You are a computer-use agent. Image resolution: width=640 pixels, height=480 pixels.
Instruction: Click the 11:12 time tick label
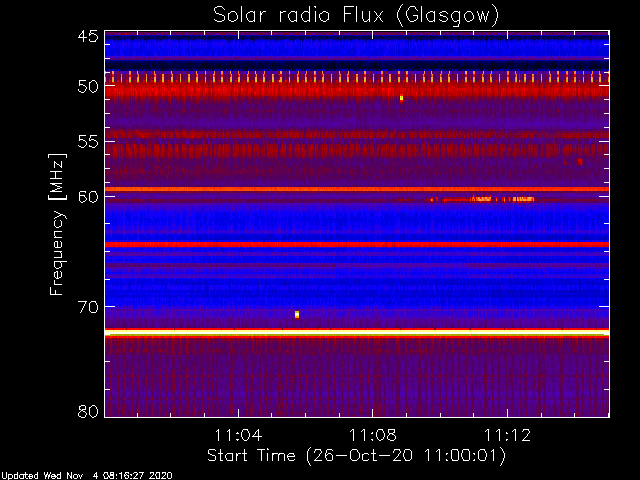pyautogui.click(x=507, y=435)
